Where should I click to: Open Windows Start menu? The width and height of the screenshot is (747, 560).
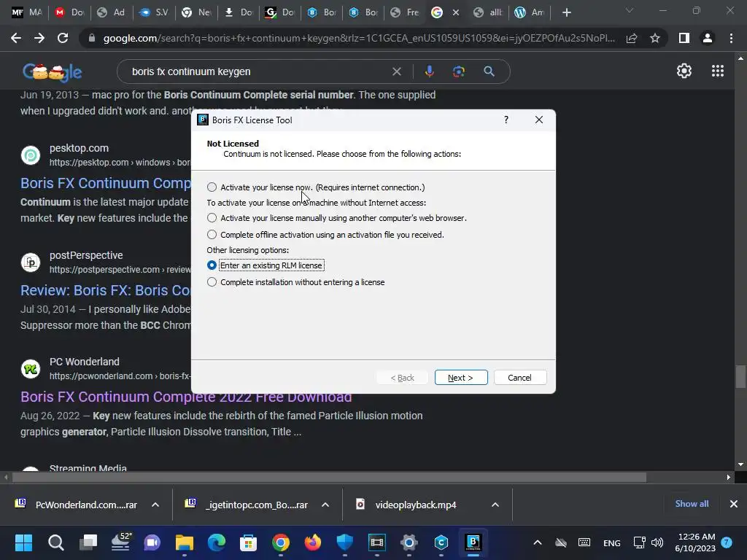pyautogui.click(x=23, y=542)
